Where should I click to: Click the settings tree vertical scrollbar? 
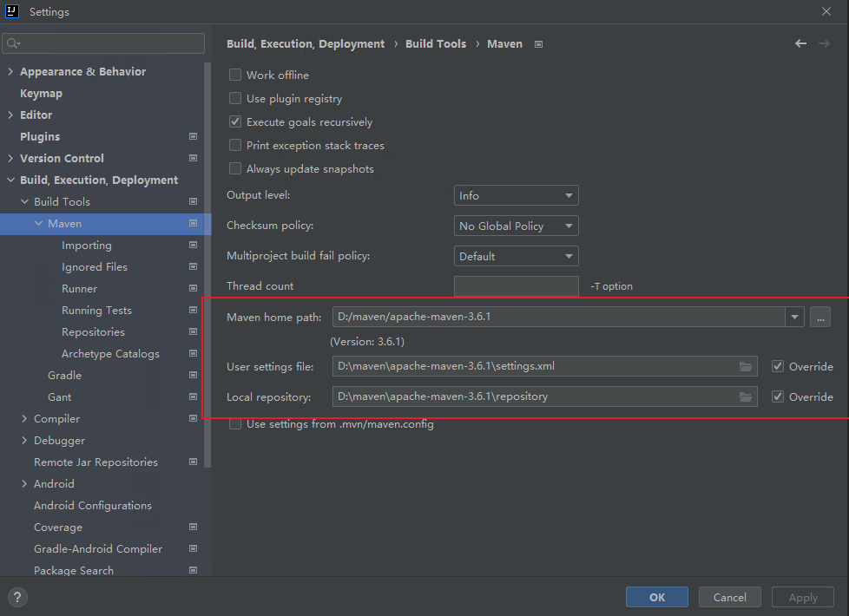(x=207, y=265)
